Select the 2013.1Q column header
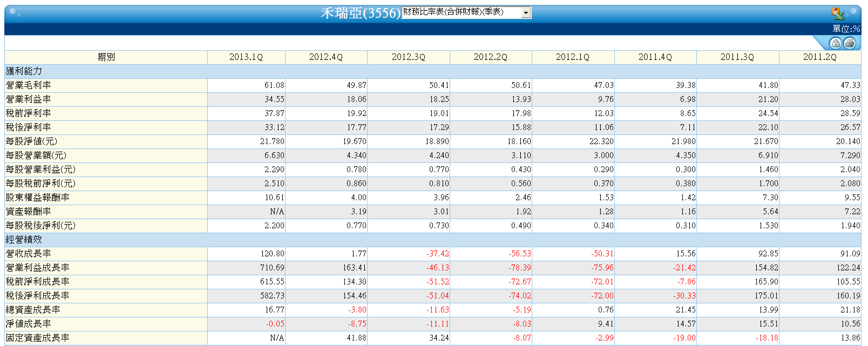This screenshot has width=868, height=346. coord(246,57)
